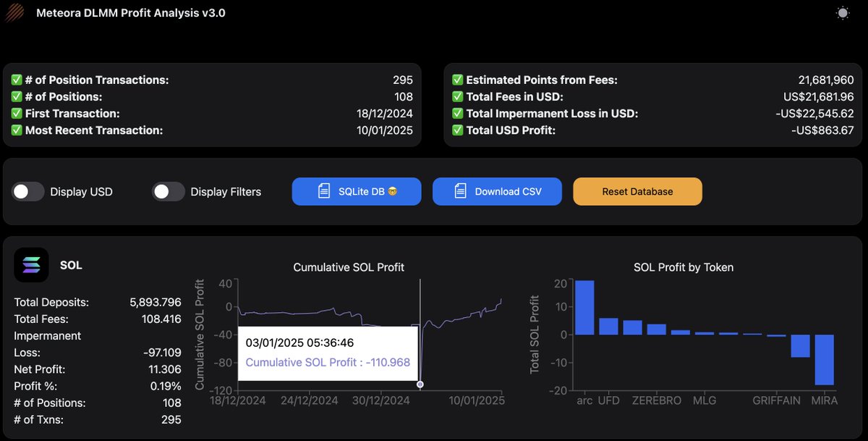This screenshot has width=868, height=441.
Task: Turn on the Display Filters switch
Action: click(169, 192)
